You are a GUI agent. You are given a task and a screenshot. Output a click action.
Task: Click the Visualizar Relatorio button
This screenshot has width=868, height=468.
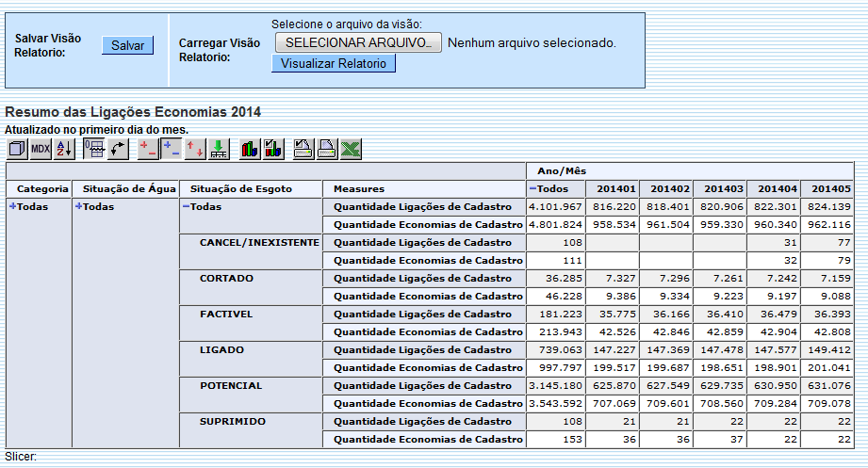tap(334, 63)
